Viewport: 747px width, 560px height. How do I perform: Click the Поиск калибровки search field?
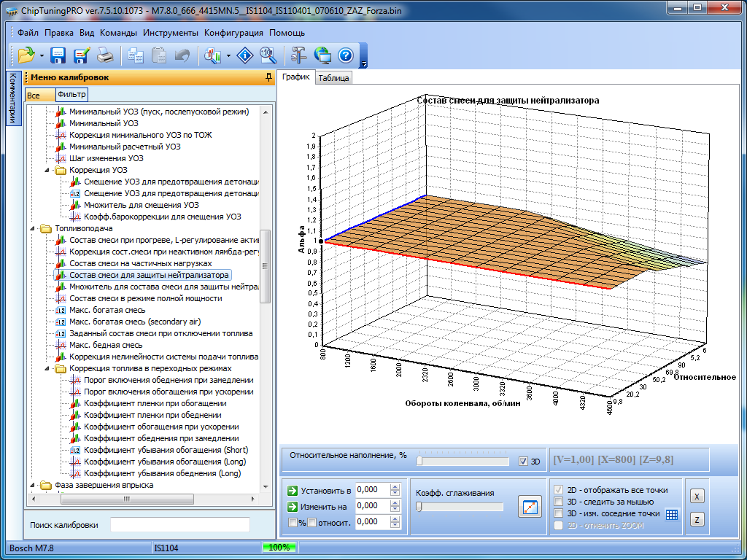tap(179, 525)
